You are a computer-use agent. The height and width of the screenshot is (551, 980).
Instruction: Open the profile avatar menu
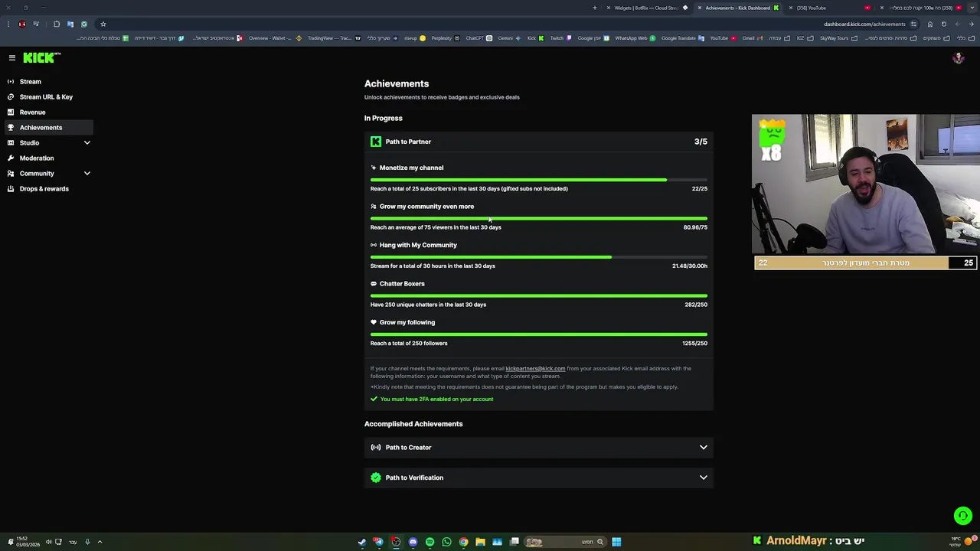(x=958, y=58)
